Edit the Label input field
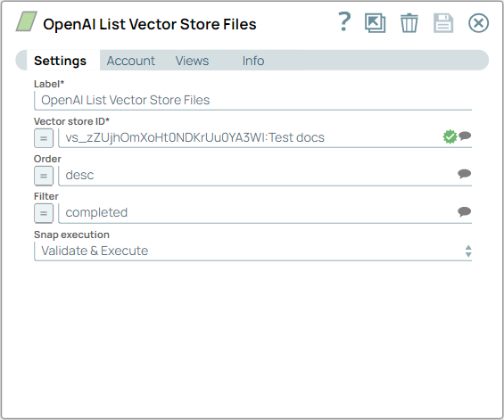The image size is (504, 420). [x=253, y=100]
